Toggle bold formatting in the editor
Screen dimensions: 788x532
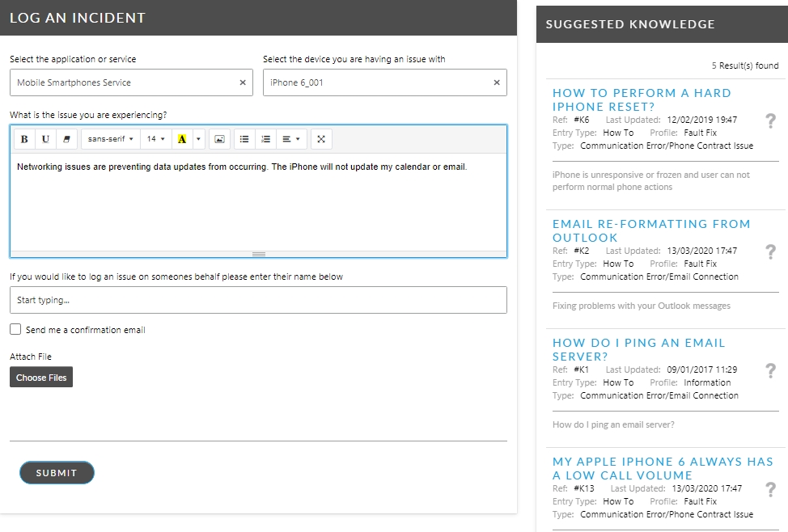coord(24,139)
